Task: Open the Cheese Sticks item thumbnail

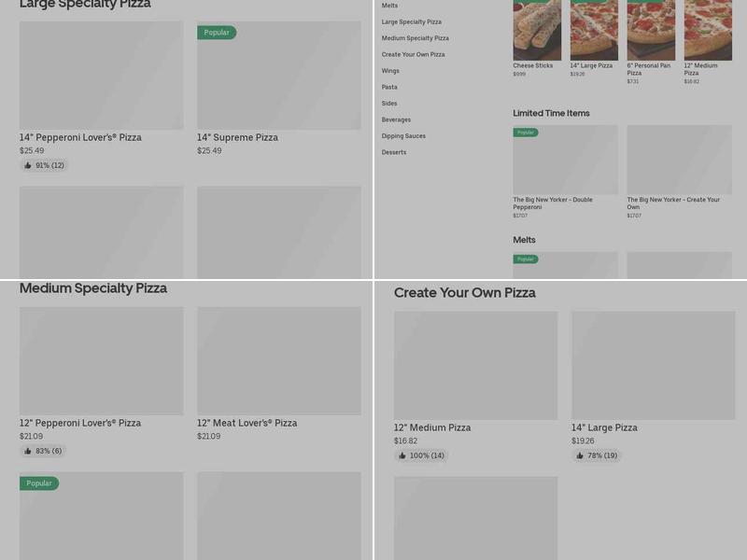Action: (535, 30)
